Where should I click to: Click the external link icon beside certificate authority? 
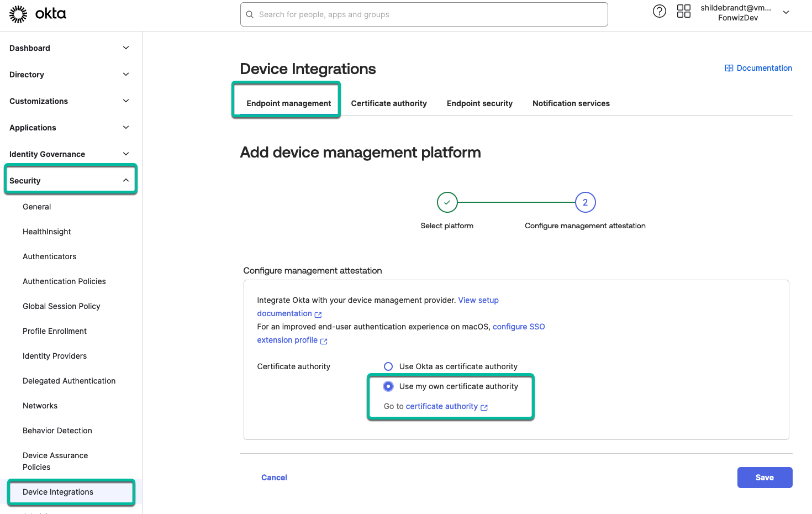484,407
